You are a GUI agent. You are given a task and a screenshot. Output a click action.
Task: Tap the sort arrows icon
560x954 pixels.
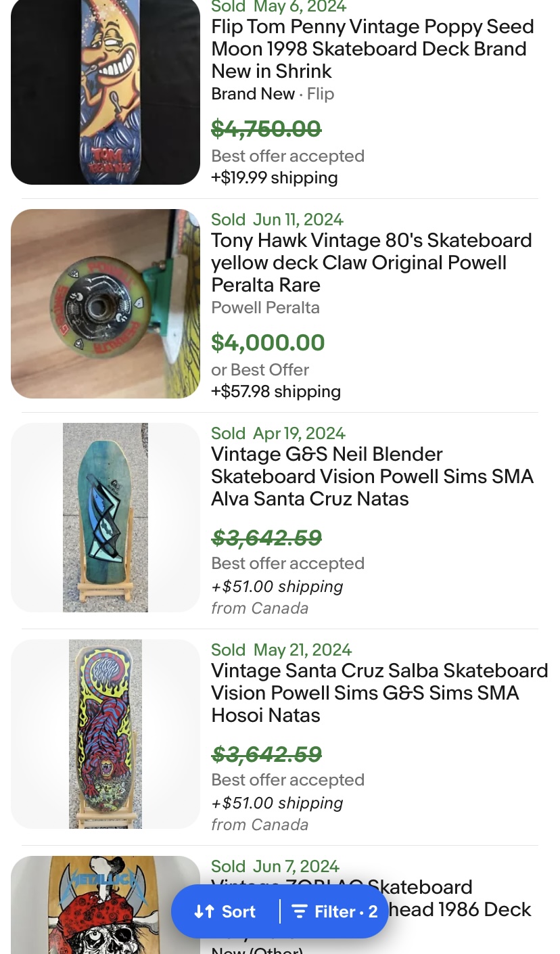[x=204, y=911]
